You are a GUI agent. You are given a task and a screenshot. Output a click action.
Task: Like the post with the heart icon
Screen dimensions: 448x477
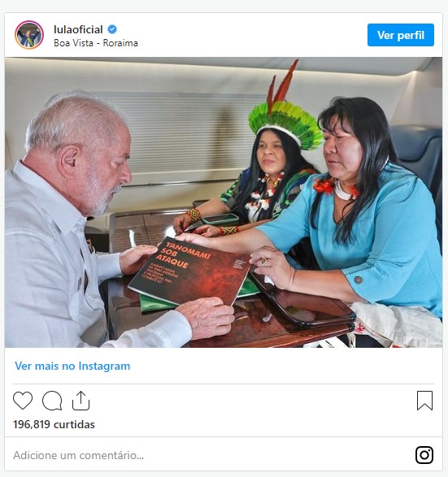[23, 401]
